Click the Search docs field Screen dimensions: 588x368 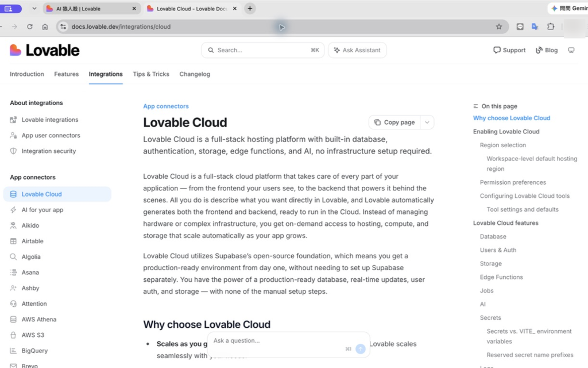(262, 51)
